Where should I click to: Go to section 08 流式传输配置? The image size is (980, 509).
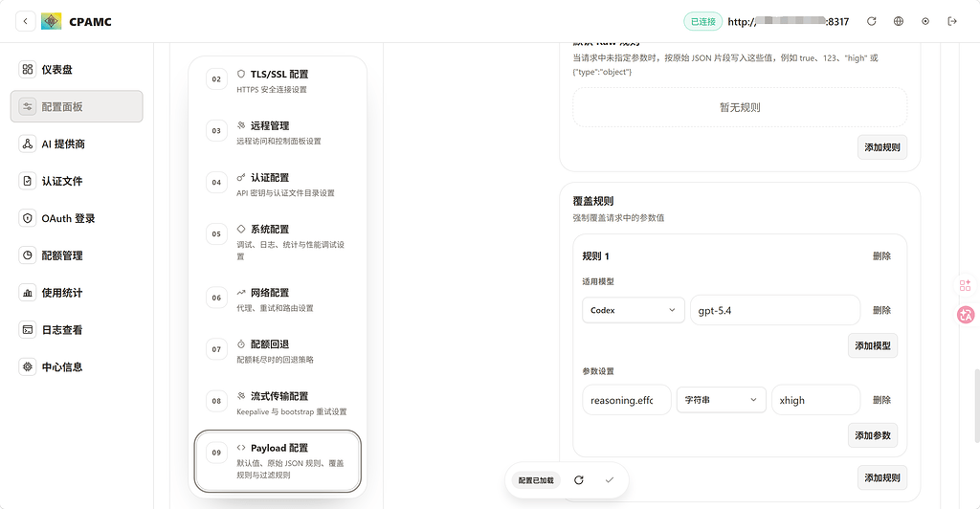pos(278,403)
